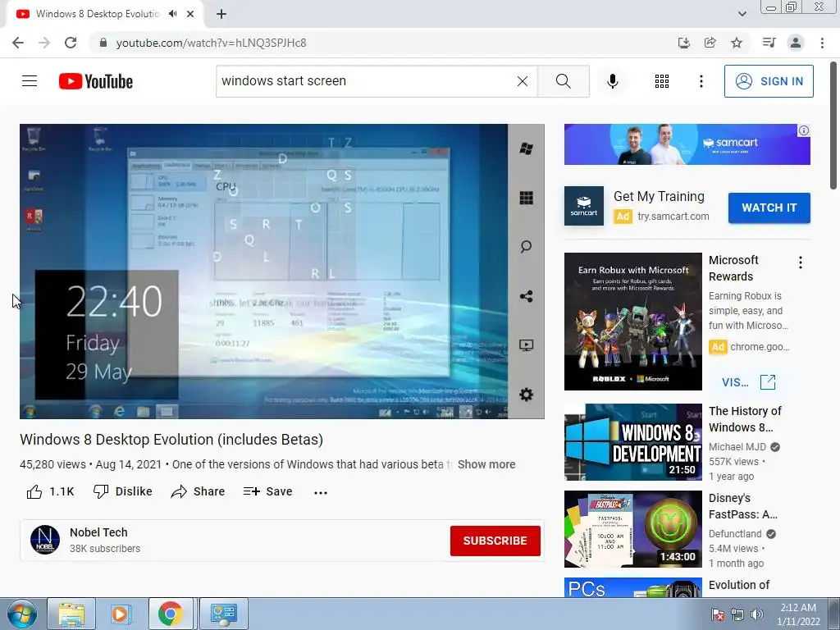Viewport: 840px width, 630px height.
Task: Click the VISIT link on Microsoft Rewards ad
Action: [x=748, y=382]
